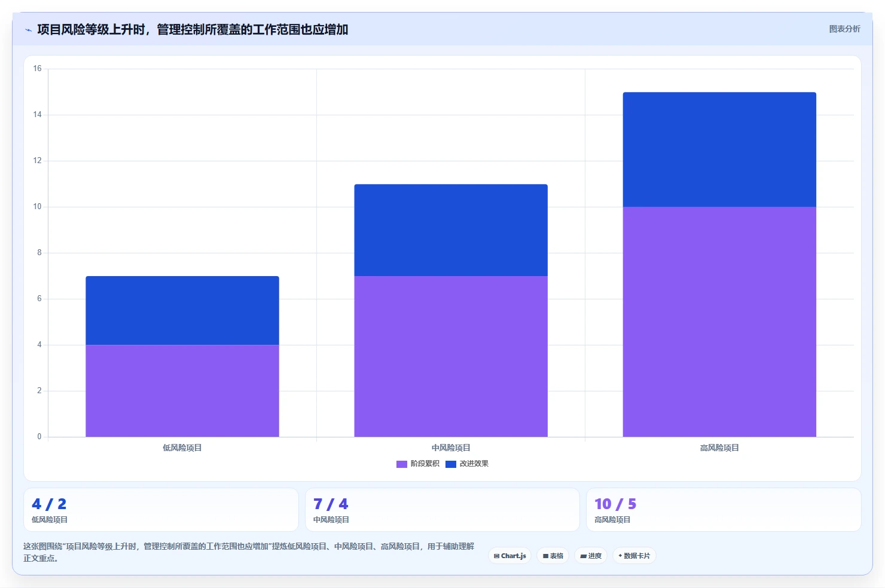The height and width of the screenshot is (588, 885).
Task: Click the description text starting with 这张图围绕
Action: pyautogui.click(x=249, y=552)
